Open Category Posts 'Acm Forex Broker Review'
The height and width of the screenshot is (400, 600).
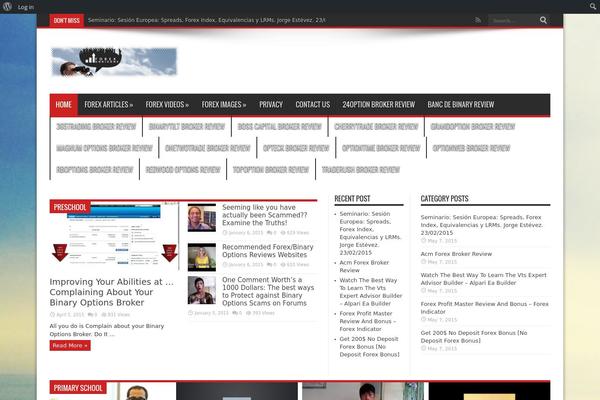456,254
